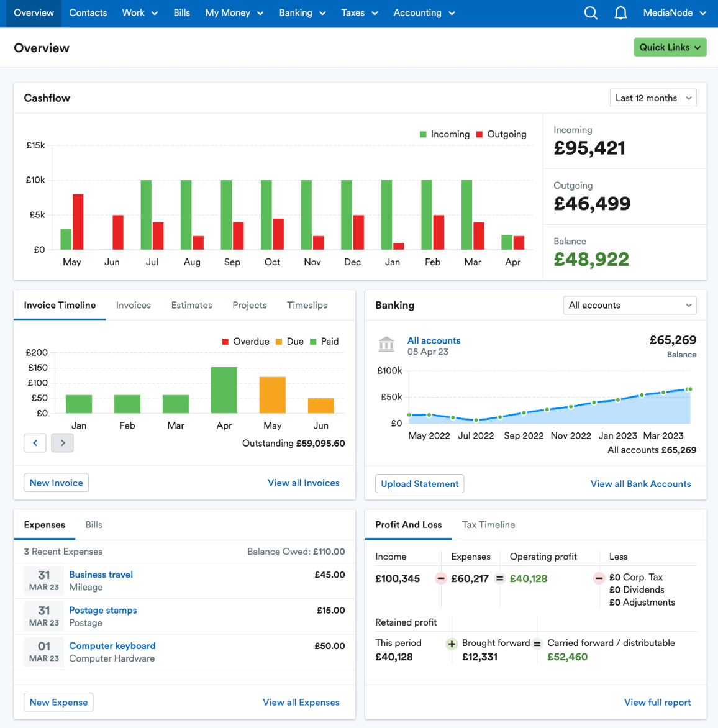Open View all Bank Accounts

click(640, 483)
